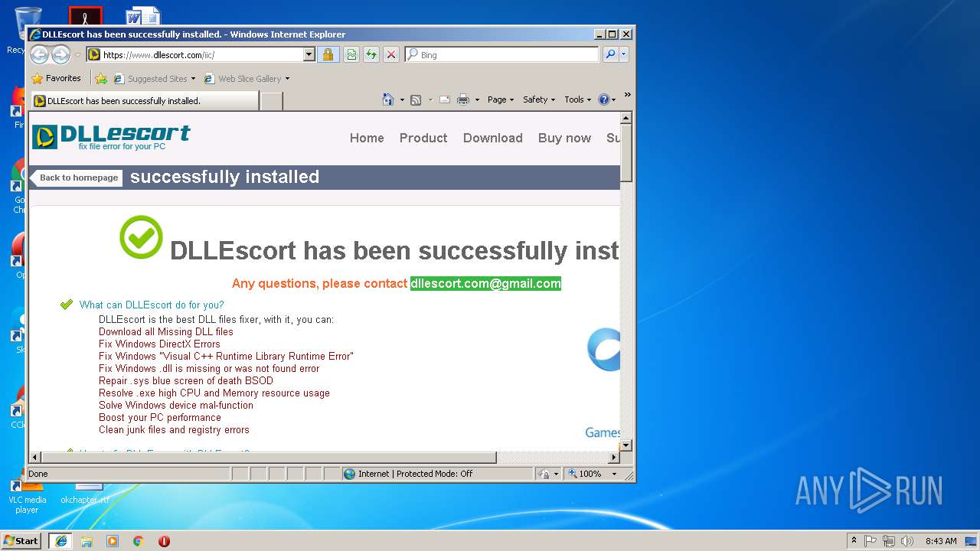Click 'Repair .sys blue screen of death BSOD' text
The image size is (980, 551).
(186, 380)
